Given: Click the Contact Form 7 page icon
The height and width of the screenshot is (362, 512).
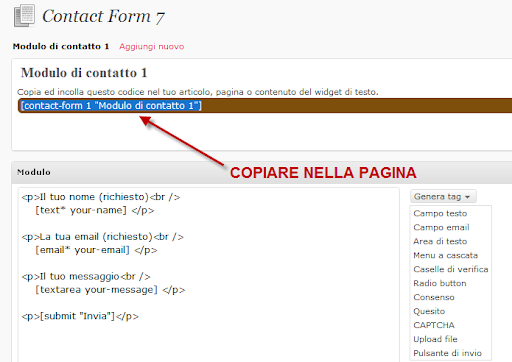Looking at the screenshot, I should pyautogui.click(x=24, y=15).
